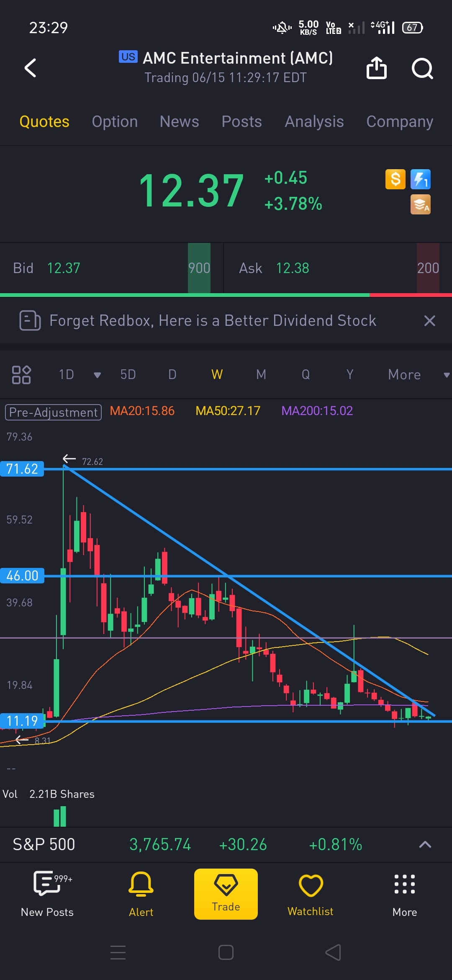Tap the orange stacked layers badge
This screenshot has width=452, height=980.
click(421, 204)
